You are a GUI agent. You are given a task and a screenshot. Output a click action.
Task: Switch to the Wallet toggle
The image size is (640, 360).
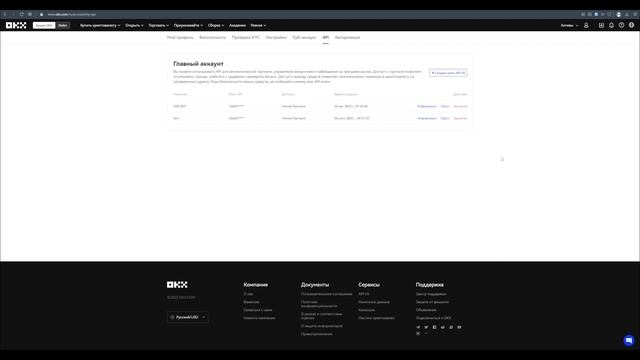[62, 25]
